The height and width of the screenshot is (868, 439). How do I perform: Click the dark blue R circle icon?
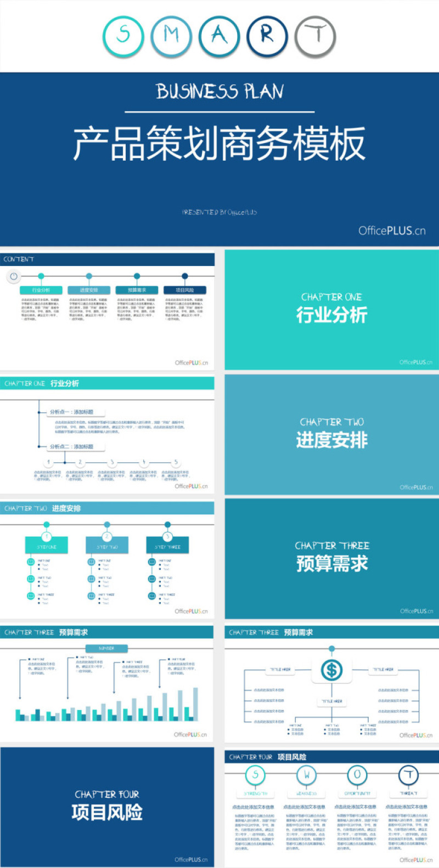pyautogui.click(x=267, y=36)
